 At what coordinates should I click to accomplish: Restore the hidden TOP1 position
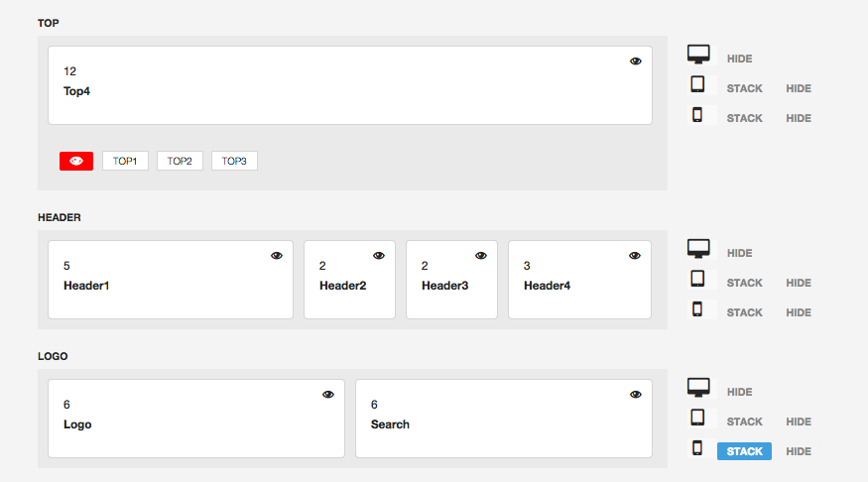tap(125, 161)
